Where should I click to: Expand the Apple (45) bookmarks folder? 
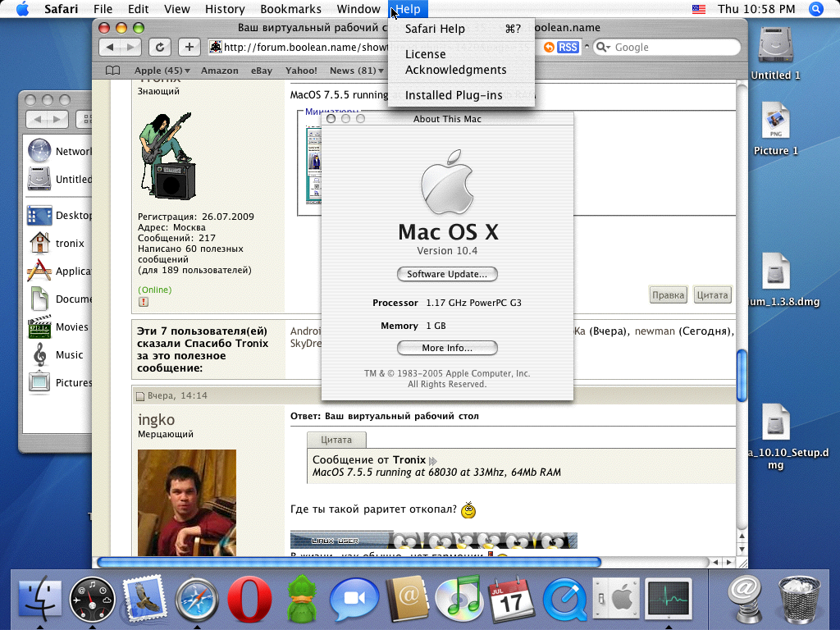(162, 71)
